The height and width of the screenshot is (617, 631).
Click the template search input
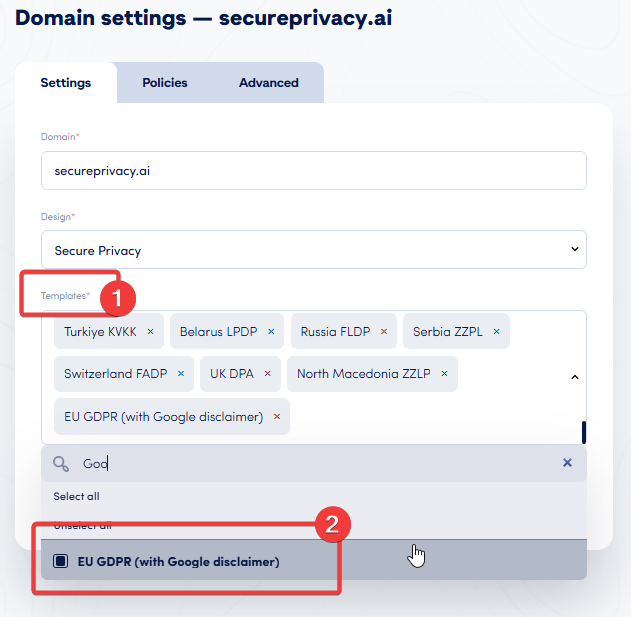pos(314,464)
